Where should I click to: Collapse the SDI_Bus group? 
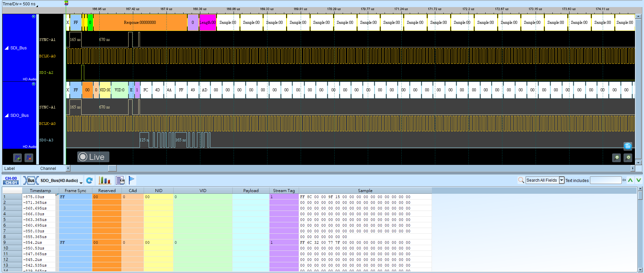(x=7, y=48)
